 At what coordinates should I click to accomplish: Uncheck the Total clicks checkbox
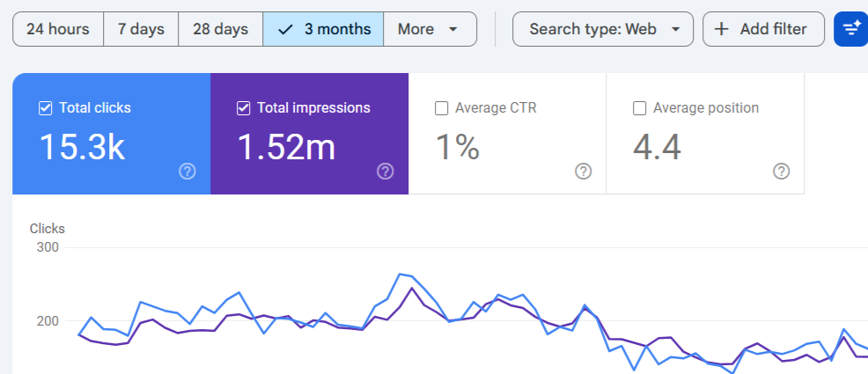click(46, 108)
